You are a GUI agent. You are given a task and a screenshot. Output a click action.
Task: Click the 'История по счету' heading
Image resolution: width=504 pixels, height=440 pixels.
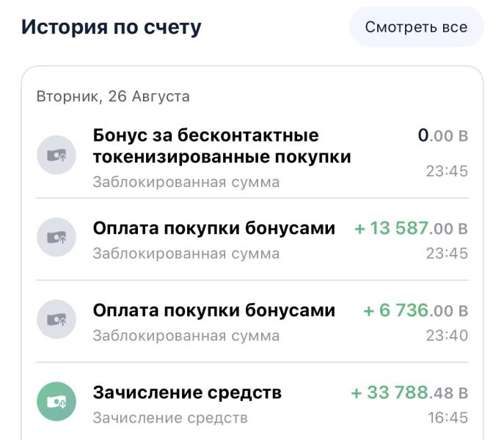[112, 27]
